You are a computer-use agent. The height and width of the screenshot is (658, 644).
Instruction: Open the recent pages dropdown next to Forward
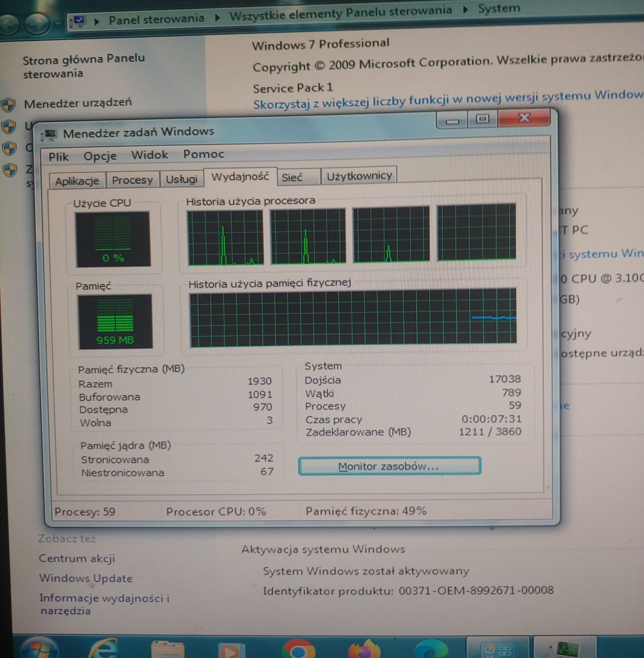click(58, 23)
